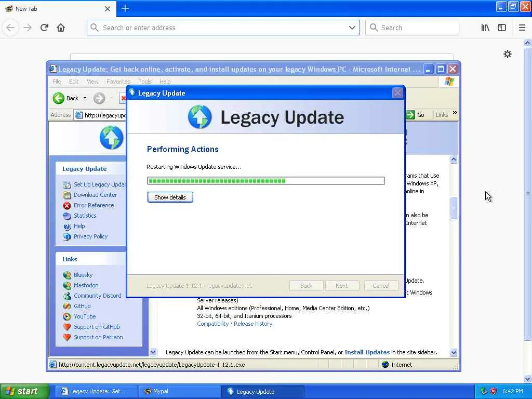Open the IE Edit menu

point(74,82)
